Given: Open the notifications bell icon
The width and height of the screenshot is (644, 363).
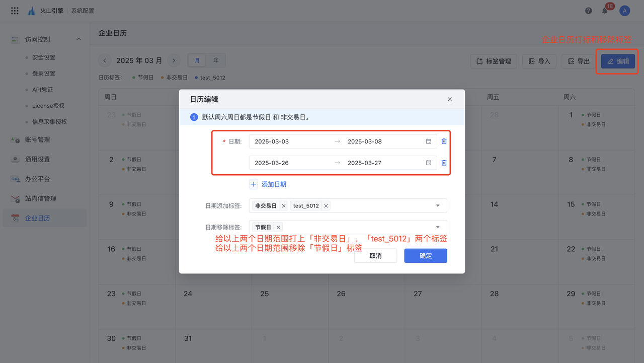Looking at the screenshot, I should (x=605, y=11).
